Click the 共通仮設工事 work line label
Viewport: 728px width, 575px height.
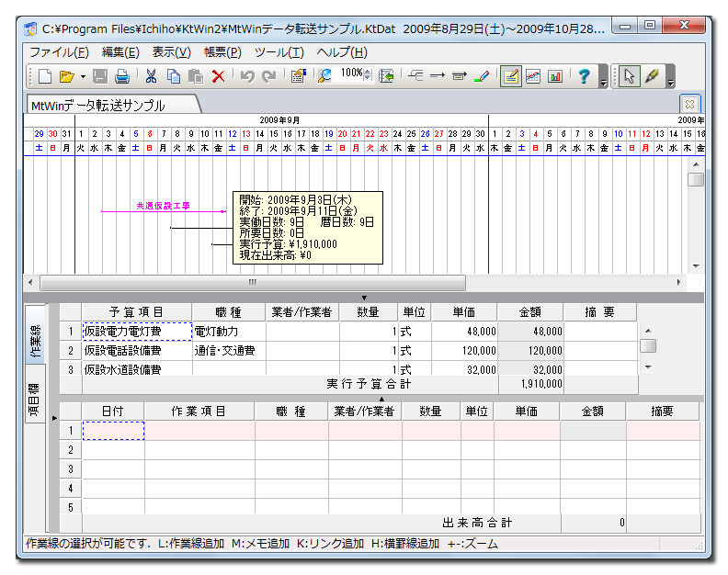pos(163,206)
